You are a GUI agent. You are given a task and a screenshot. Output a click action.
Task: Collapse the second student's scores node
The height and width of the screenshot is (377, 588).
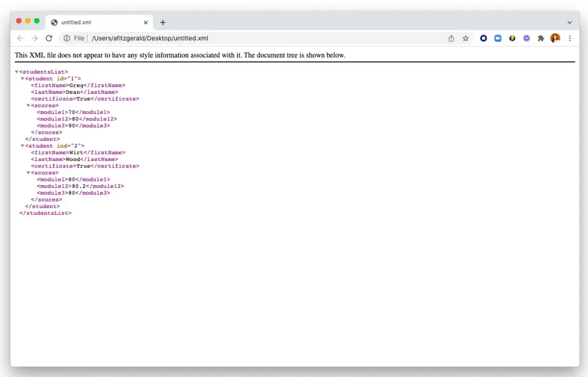point(28,173)
